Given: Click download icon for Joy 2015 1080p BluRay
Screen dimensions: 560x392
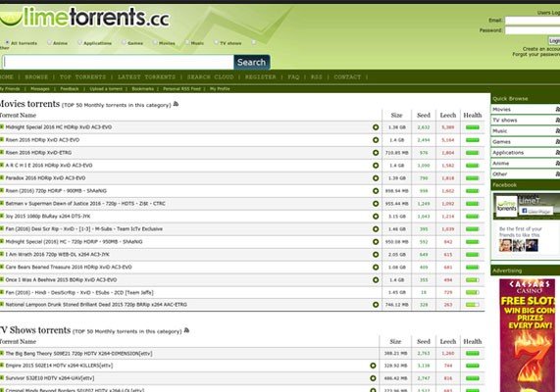Looking at the screenshot, I should [376, 217].
